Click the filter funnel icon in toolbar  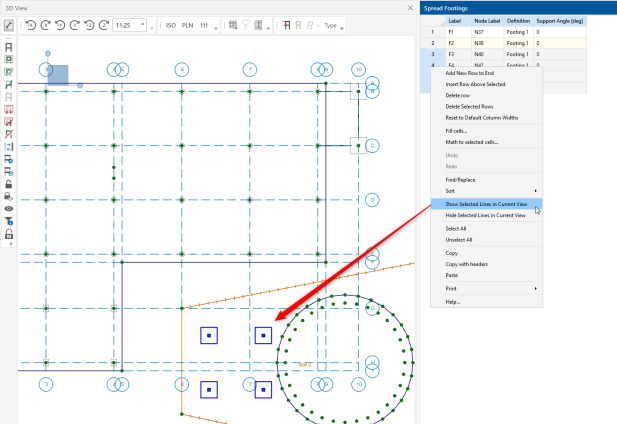[x=245, y=24]
